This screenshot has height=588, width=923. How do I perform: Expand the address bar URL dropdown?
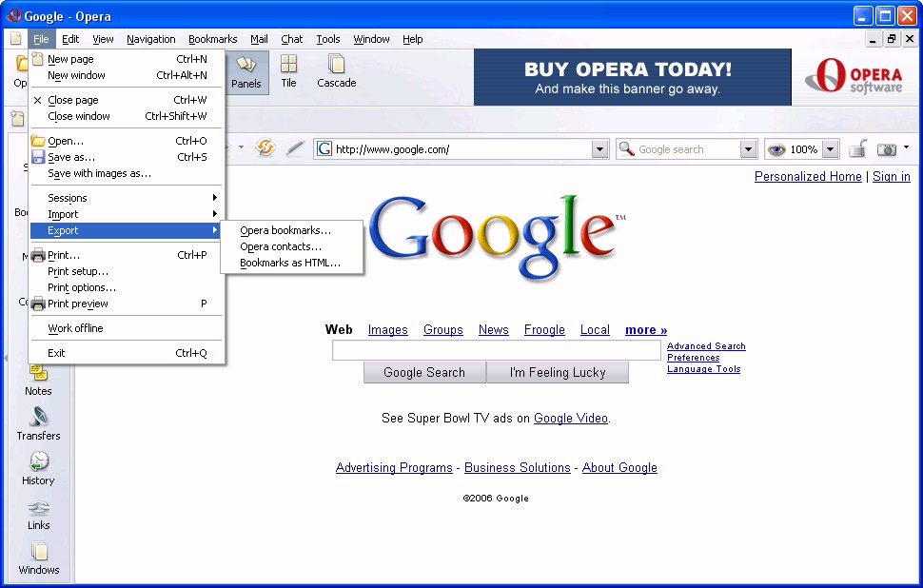pyautogui.click(x=599, y=149)
